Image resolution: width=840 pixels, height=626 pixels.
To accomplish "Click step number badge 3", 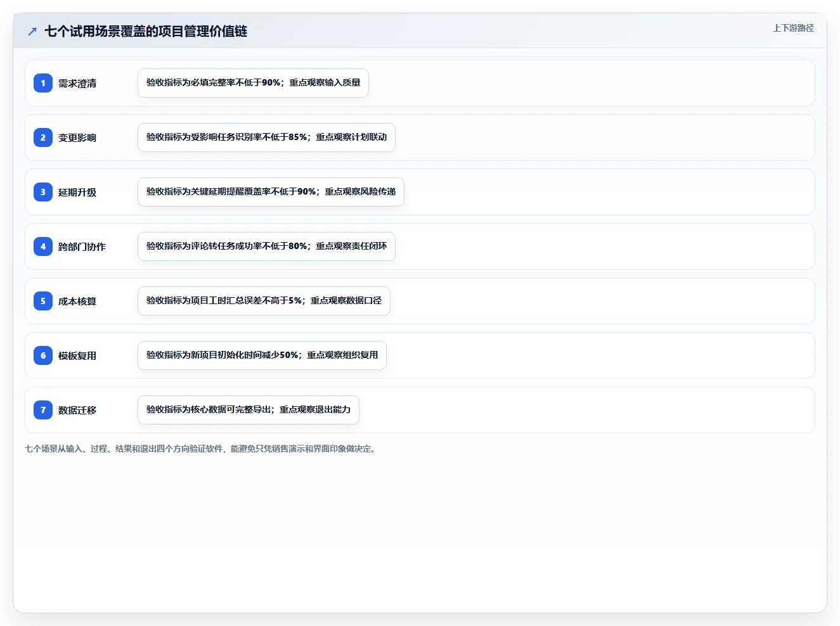I will coord(43,192).
